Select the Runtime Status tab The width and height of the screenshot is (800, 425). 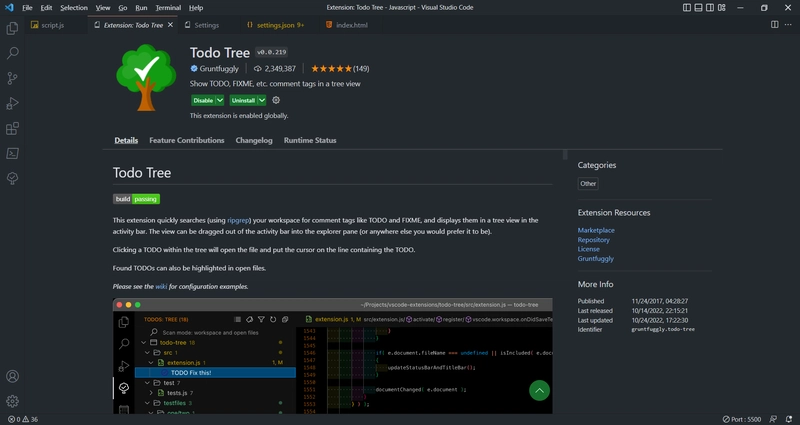tap(310, 140)
